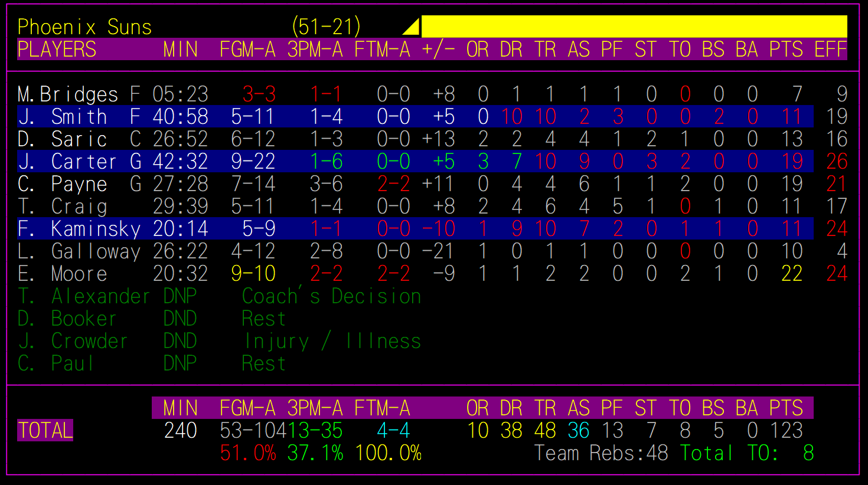Click the total free throws 4-4
Image resolution: width=868 pixels, height=485 pixels.
pyautogui.click(x=393, y=431)
